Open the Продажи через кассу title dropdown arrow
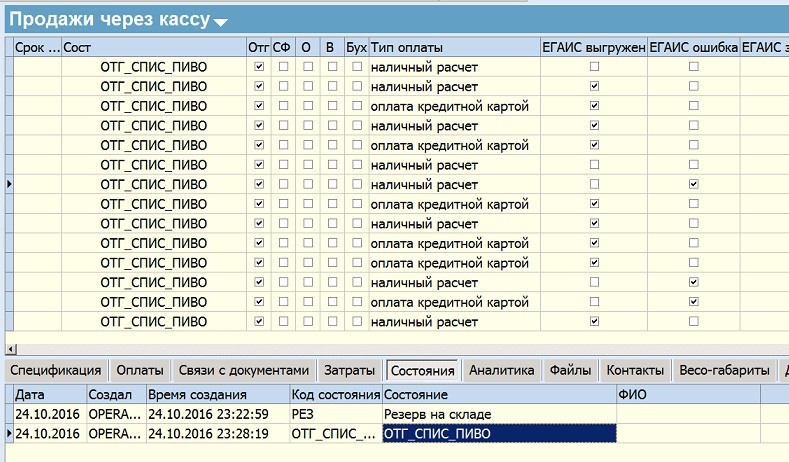This screenshot has height=462, width=789. pos(220,22)
